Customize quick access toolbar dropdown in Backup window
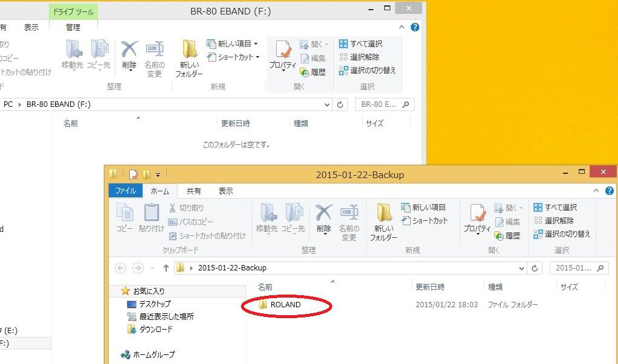Image resolution: width=618 pixels, height=364 pixels. (x=158, y=174)
